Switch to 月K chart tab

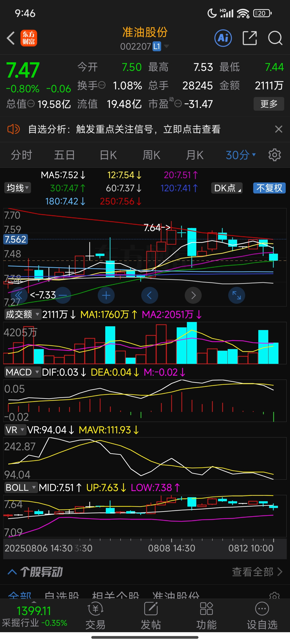[195, 155]
